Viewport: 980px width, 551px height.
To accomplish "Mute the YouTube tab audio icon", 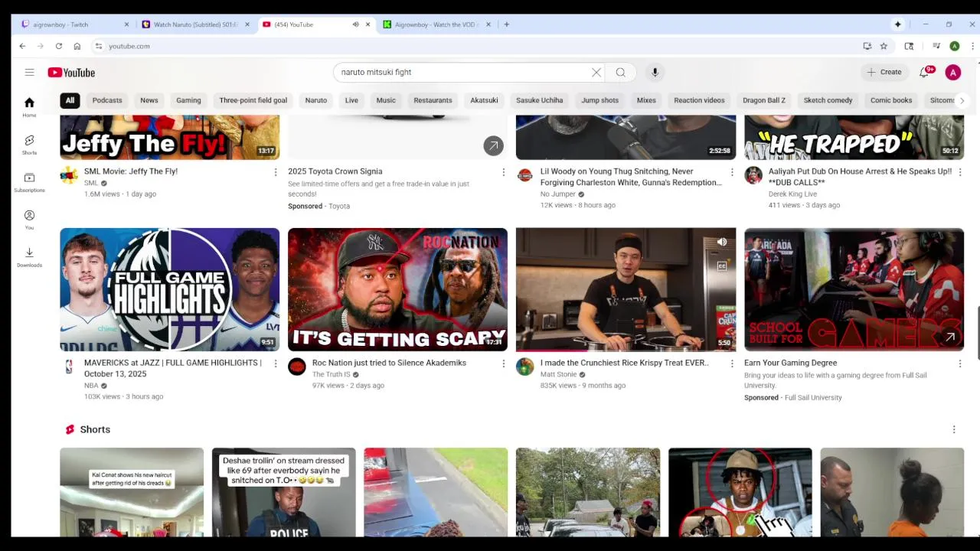I will 355,24.
